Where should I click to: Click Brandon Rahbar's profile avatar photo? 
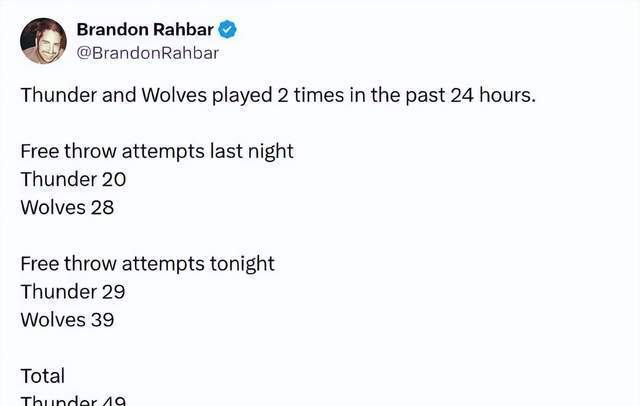pyautogui.click(x=43, y=40)
